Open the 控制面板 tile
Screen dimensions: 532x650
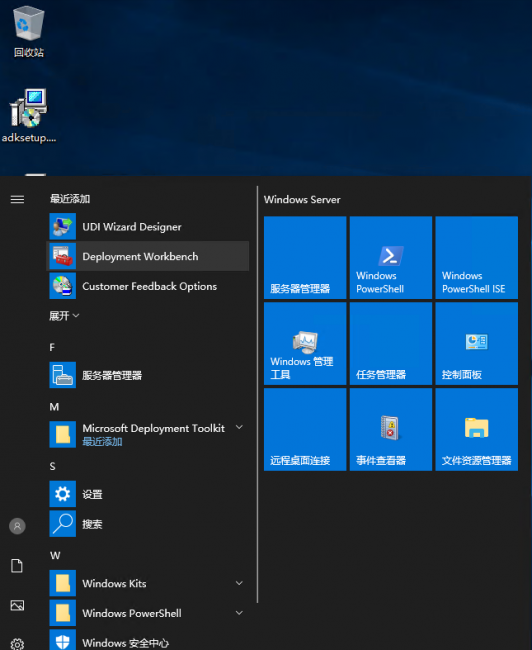pyautogui.click(x=477, y=344)
